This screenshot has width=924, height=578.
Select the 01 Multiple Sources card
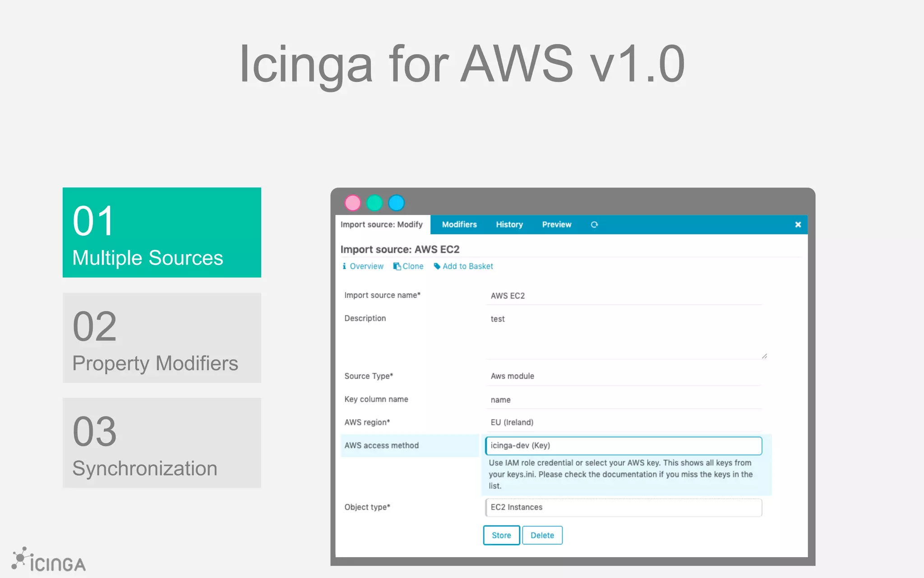point(162,232)
